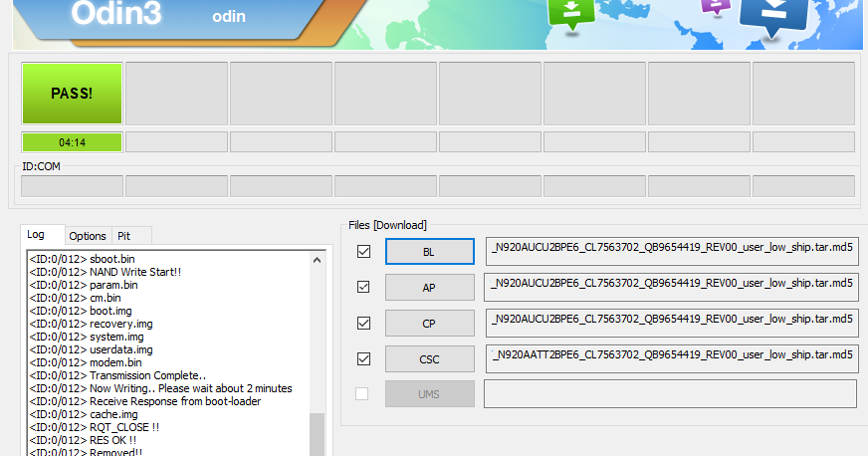This screenshot has height=456, width=868.
Task: Select the 'modem.bin' log line
Action: coord(86,362)
